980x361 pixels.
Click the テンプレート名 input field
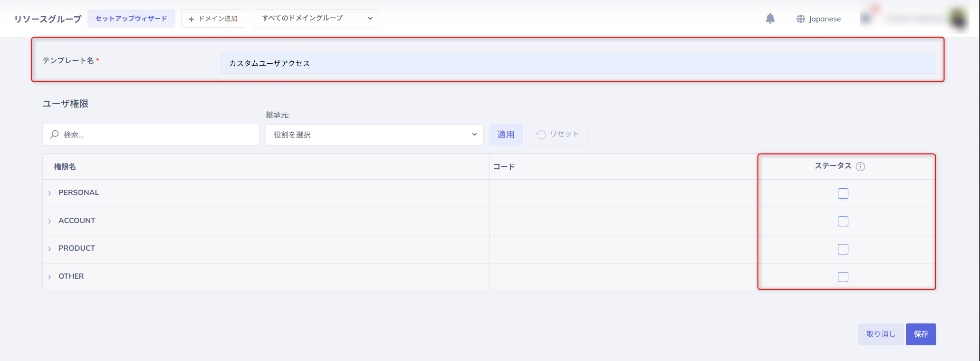pos(578,63)
